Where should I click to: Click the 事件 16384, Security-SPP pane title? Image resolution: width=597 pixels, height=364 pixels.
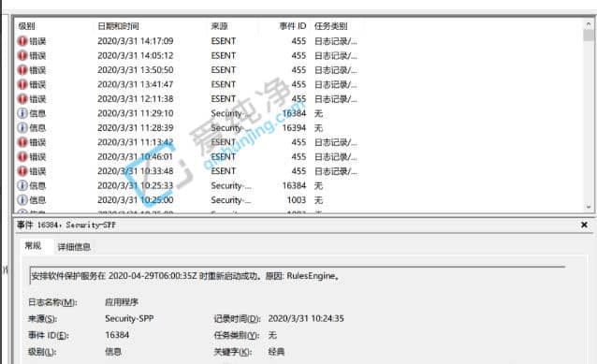(x=66, y=225)
